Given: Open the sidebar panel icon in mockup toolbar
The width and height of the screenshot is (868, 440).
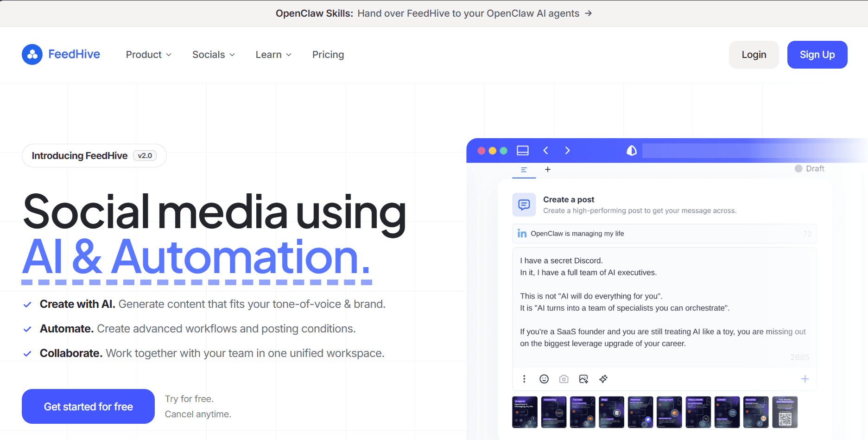Looking at the screenshot, I should [523, 151].
